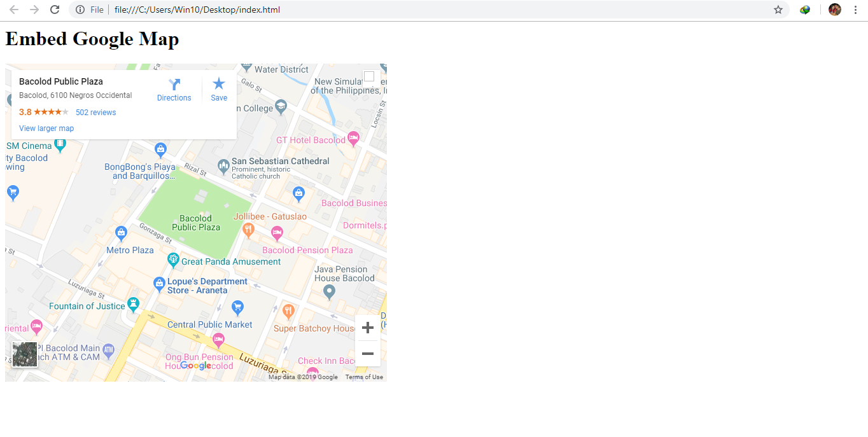The image size is (868, 437).
Task: Reload the current page
Action: 55,10
